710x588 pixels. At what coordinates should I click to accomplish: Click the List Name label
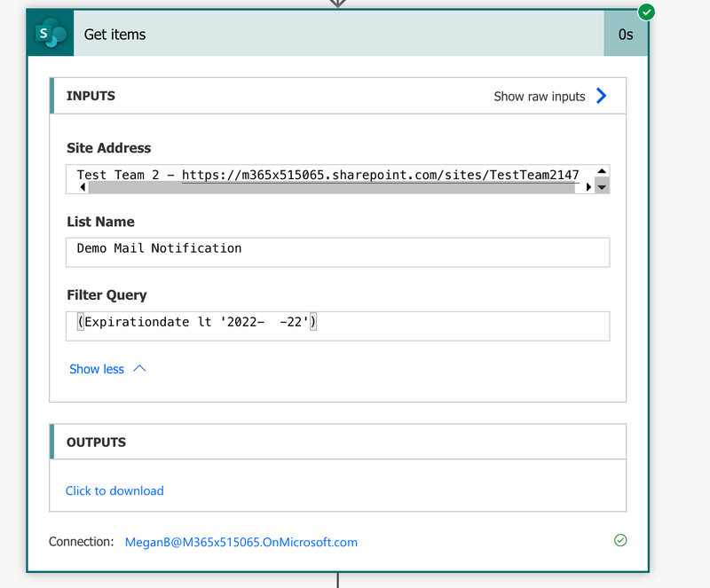tap(100, 222)
